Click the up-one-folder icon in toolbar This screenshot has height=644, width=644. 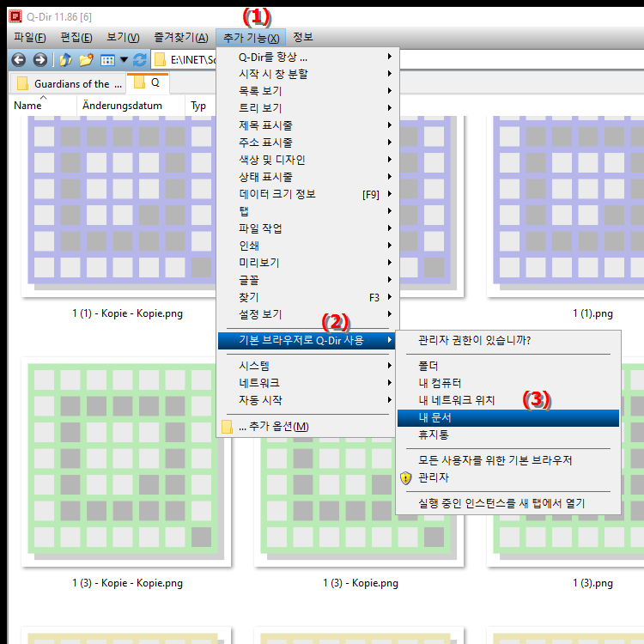65,60
